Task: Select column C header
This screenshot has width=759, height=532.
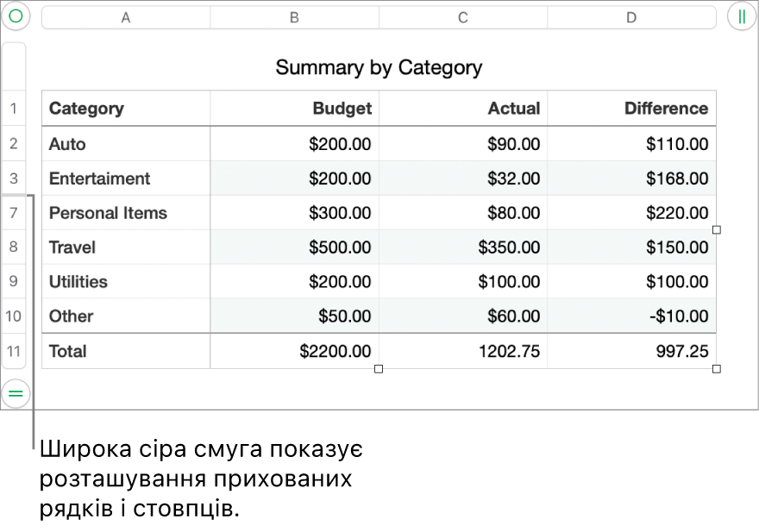Action: (463, 17)
